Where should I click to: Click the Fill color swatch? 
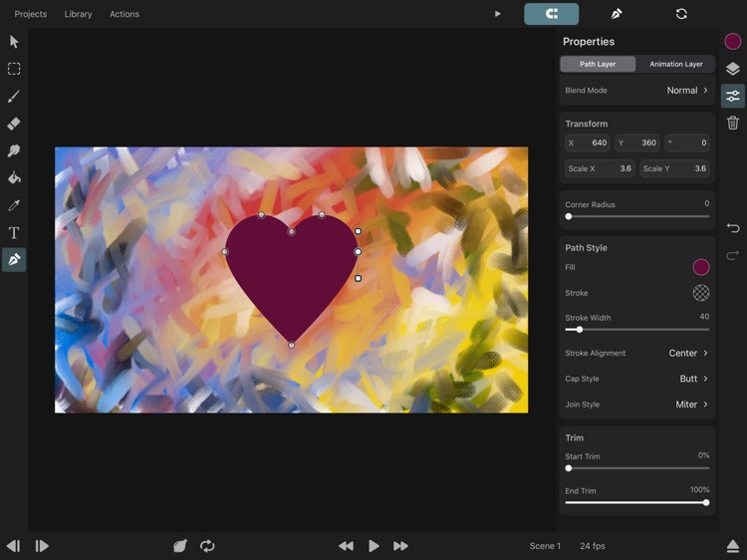[x=701, y=267]
